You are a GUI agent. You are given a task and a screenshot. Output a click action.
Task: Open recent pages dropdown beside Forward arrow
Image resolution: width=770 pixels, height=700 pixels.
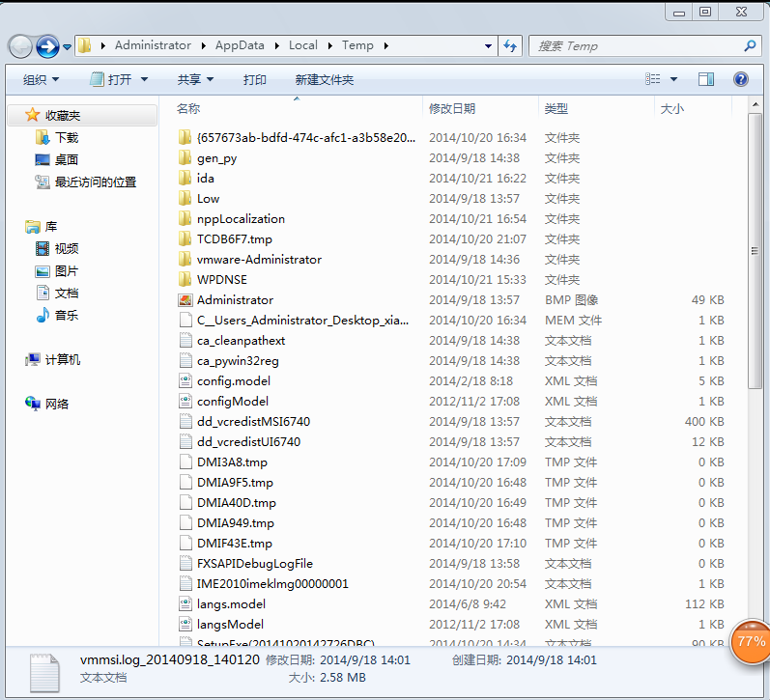click(68, 47)
